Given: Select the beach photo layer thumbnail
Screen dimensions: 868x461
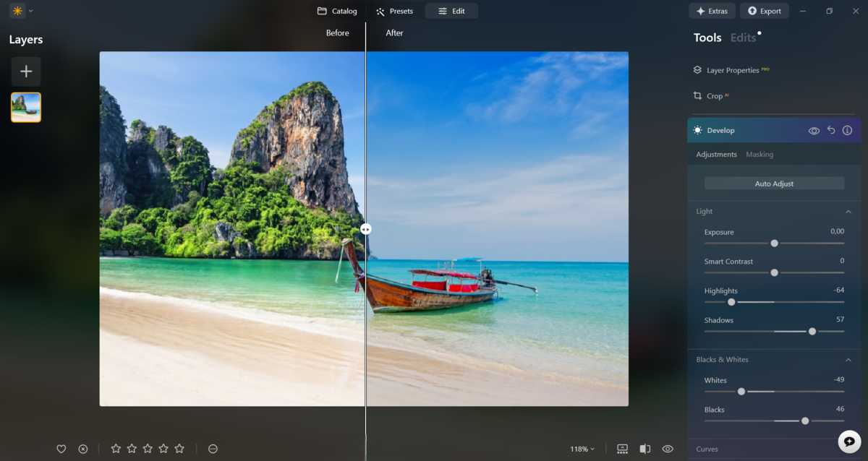Looking at the screenshot, I should [26, 107].
